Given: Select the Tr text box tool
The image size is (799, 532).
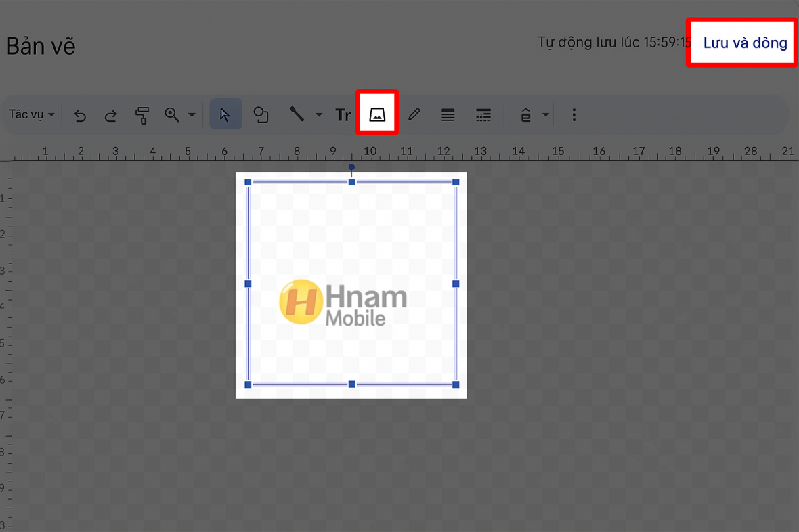Looking at the screenshot, I should pos(343,115).
